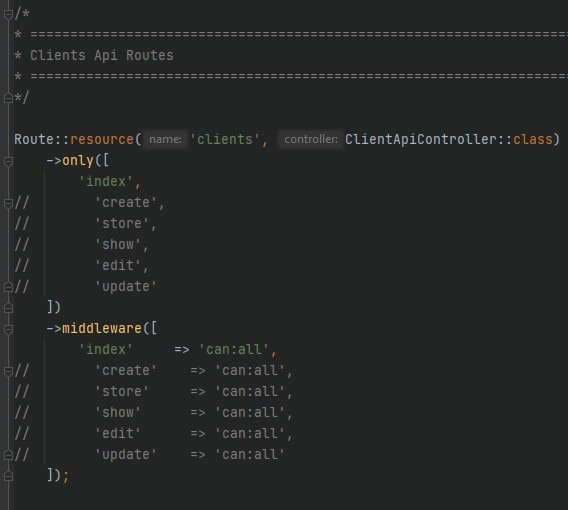This screenshot has width=568, height=510.
Task: Click the 'controller:' parameter inlay hint
Action: [x=310, y=139]
